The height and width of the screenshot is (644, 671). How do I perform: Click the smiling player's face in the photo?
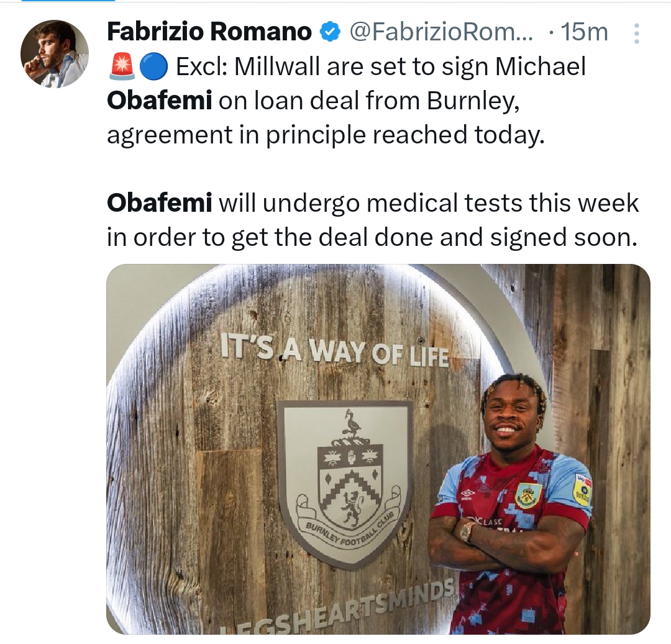[509, 413]
